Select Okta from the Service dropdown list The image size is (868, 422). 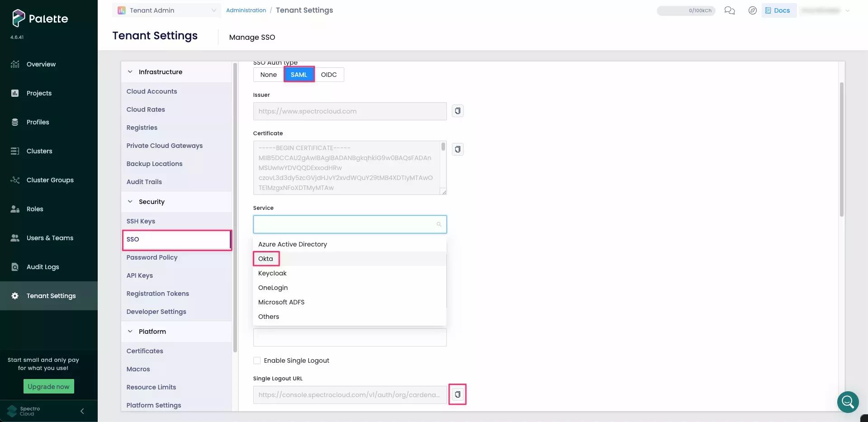265,258
